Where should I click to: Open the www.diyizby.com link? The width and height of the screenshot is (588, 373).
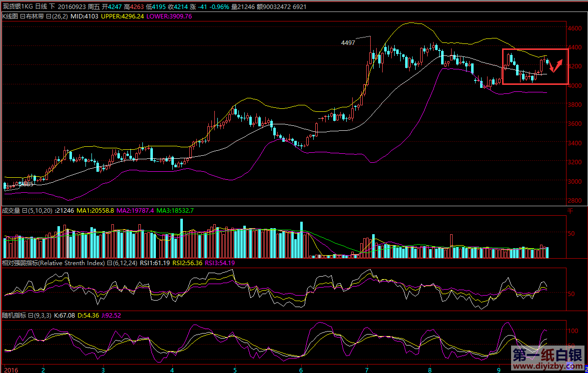point(547,367)
